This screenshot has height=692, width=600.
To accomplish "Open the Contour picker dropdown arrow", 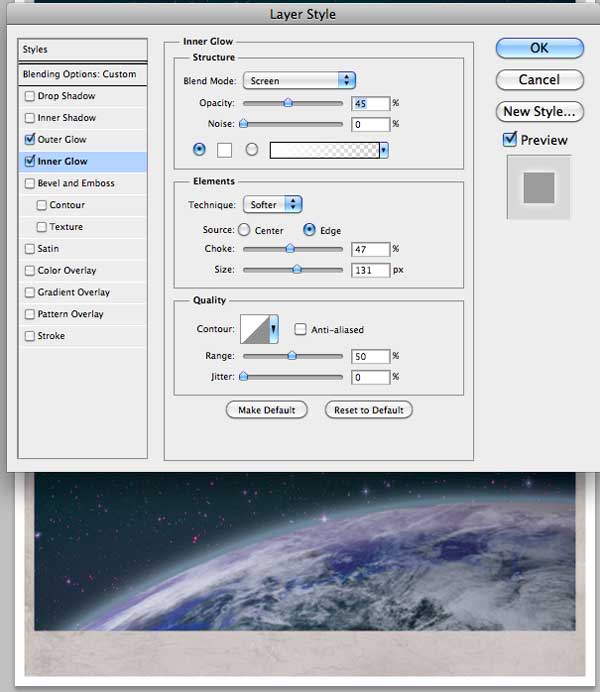I will 274,329.
